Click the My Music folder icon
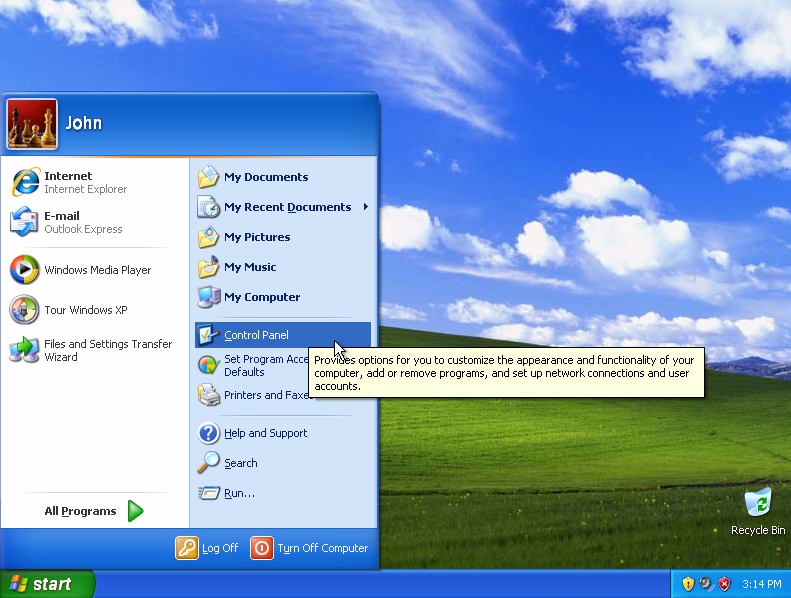The height and width of the screenshot is (598, 791). pos(208,267)
